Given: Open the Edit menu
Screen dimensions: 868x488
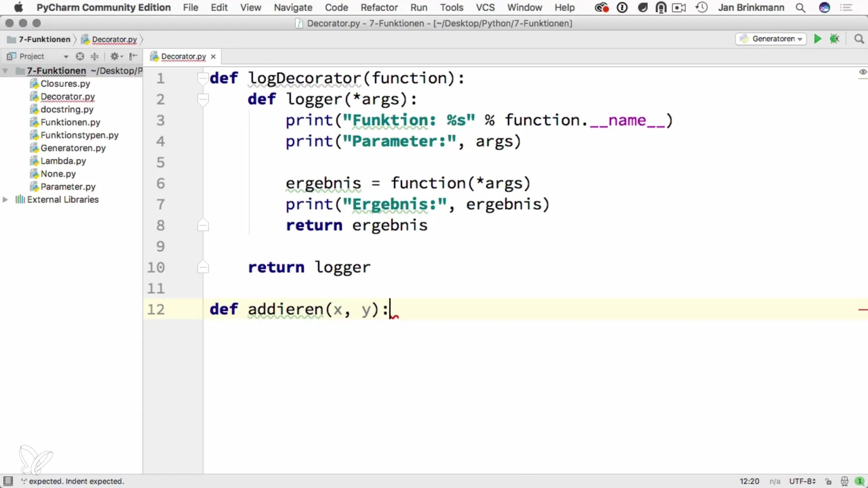Looking at the screenshot, I should 219,8.
